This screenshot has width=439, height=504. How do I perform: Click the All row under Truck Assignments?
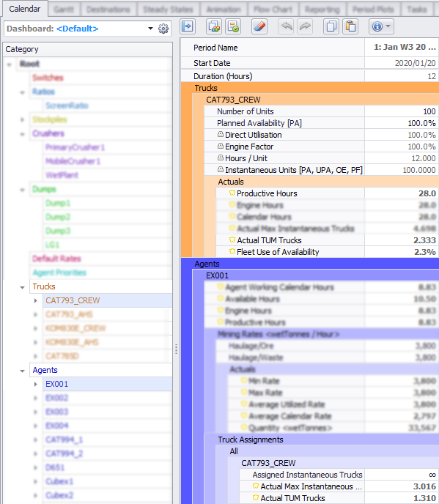click(328, 451)
